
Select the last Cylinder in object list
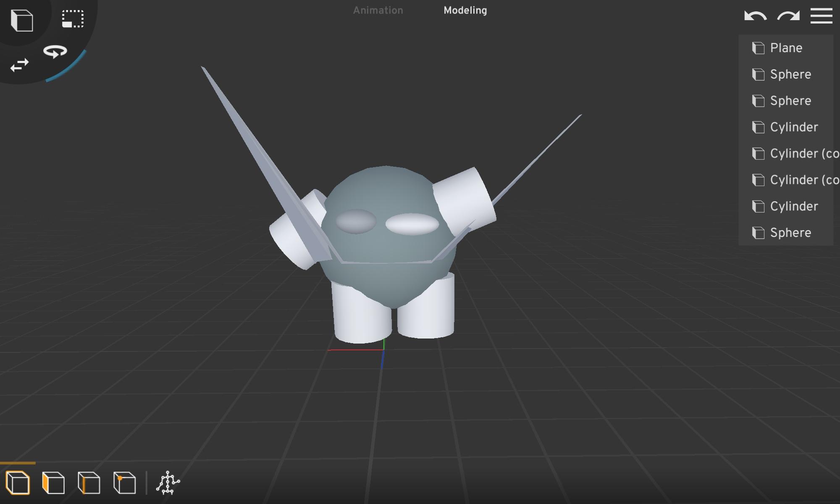coord(786,207)
